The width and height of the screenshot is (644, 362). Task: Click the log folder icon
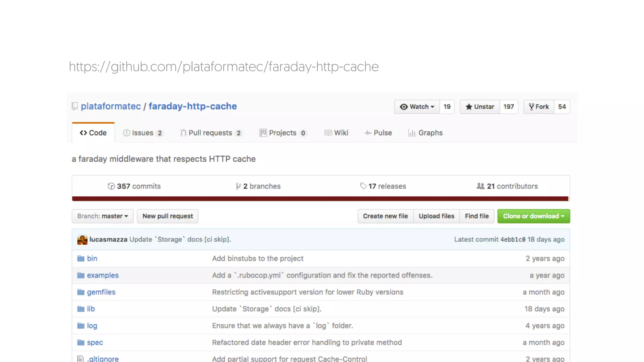[x=81, y=326]
